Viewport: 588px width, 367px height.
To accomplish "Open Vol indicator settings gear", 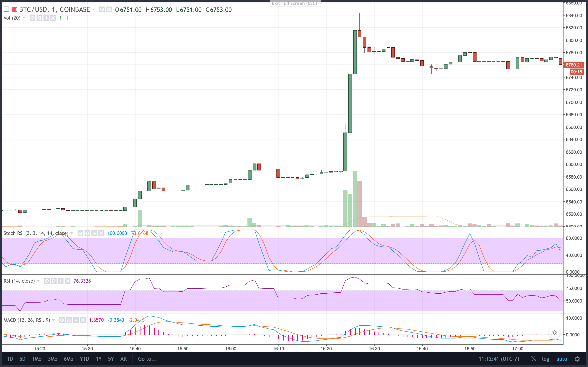I will pyautogui.click(x=39, y=18).
